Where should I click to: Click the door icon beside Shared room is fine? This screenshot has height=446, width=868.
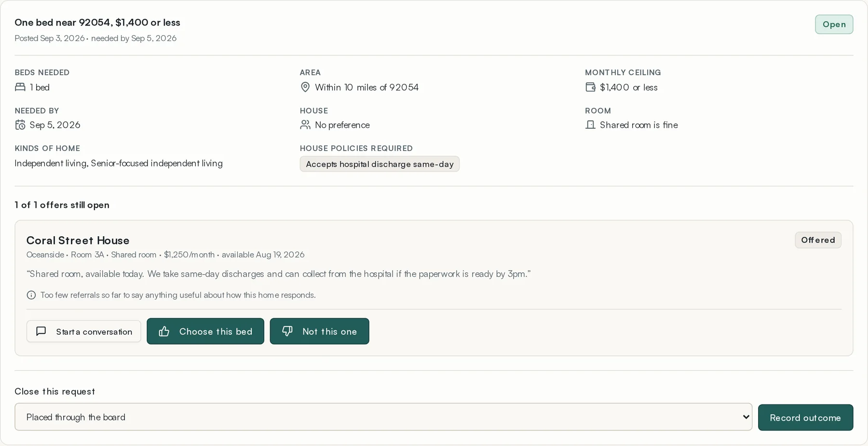(590, 125)
